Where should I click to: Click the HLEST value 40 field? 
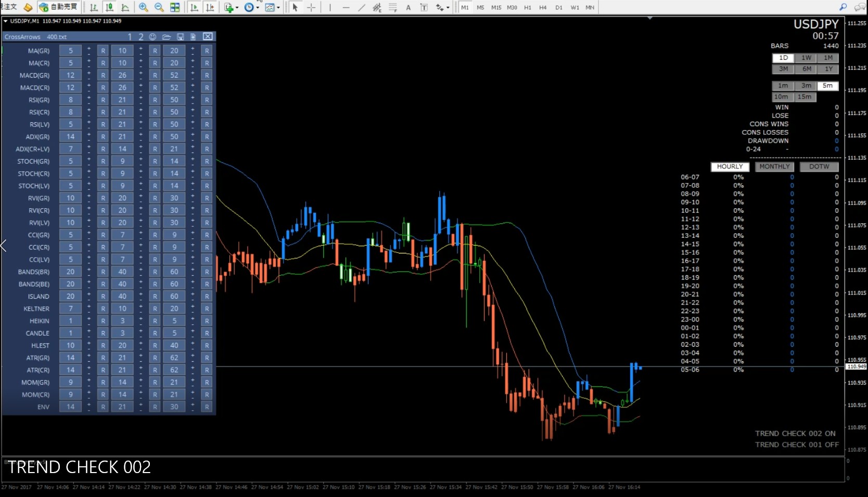click(174, 346)
